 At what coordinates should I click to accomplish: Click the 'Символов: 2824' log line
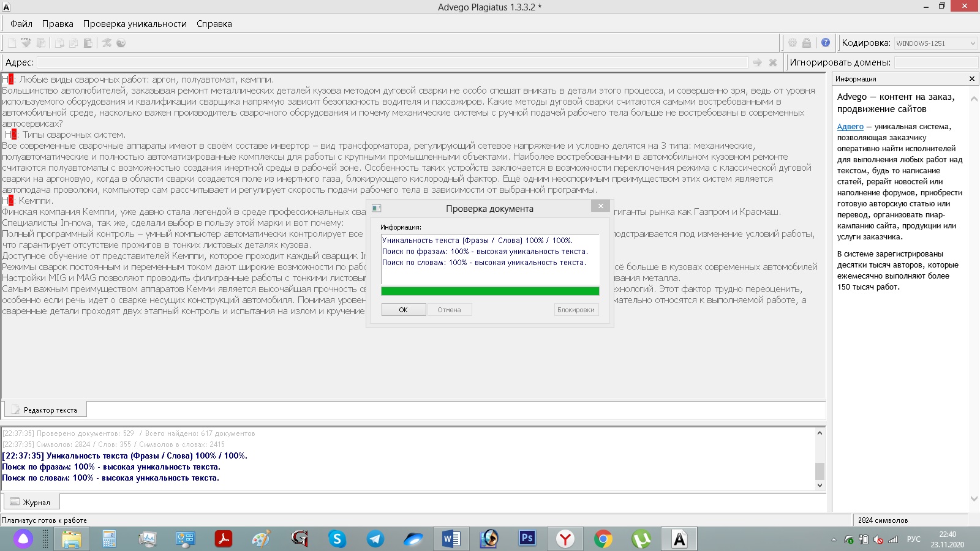[x=113, y=444]
